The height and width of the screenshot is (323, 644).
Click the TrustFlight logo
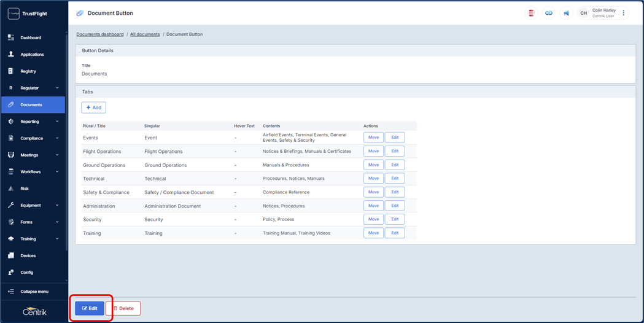click(x=14, y=14)
